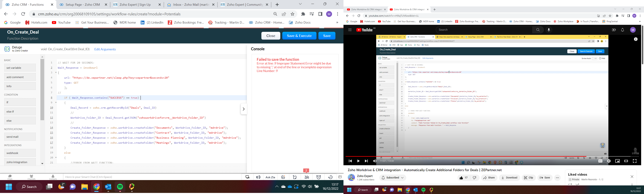Click the YouTube voice search microphone
The image size is (644, 194).
point(549,30)
